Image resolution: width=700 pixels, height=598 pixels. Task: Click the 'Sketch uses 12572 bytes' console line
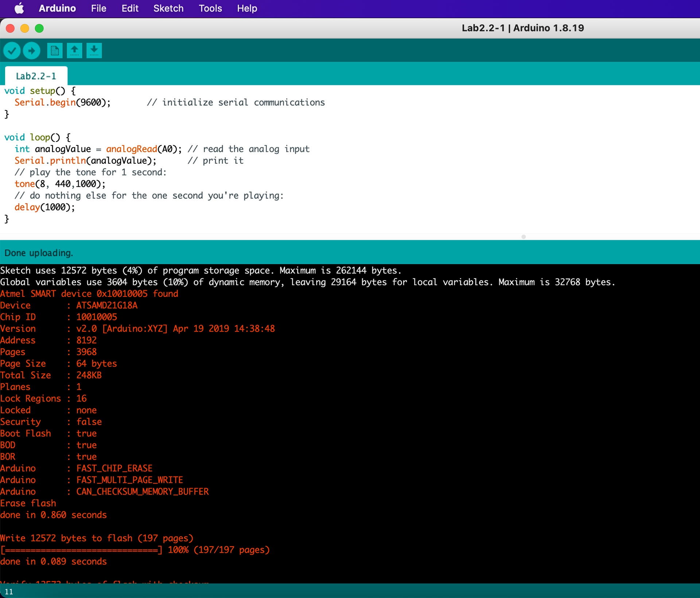[x=201, y=271]
